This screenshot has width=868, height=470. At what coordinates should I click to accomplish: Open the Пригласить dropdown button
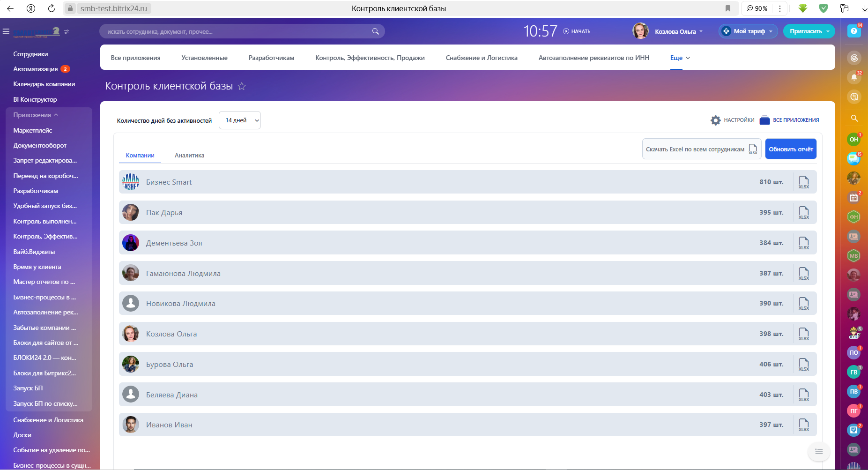(x=809, y=31)
